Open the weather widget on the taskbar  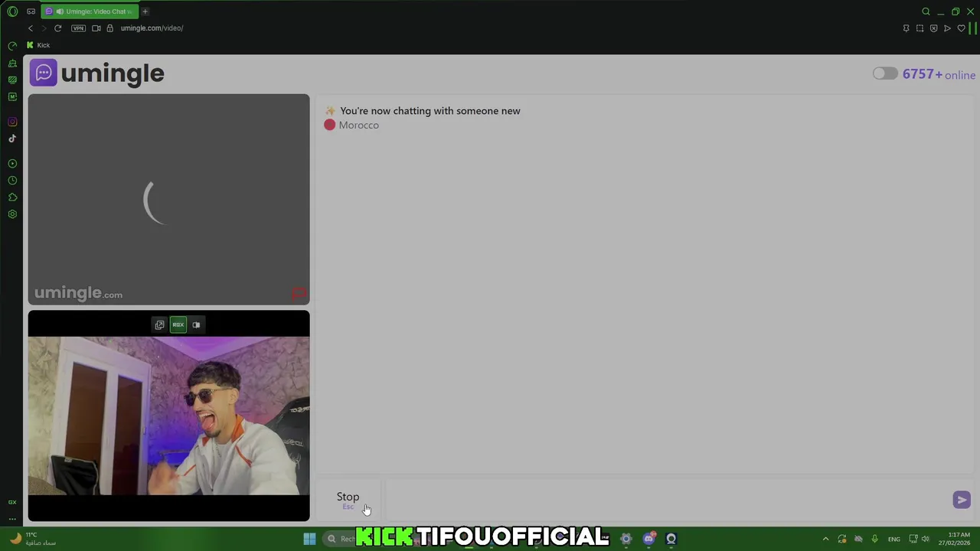[32, 539]
